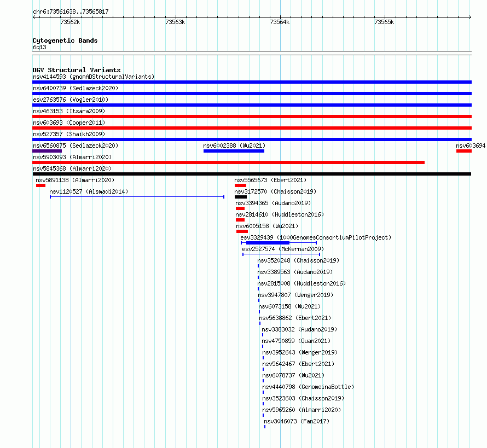Open the nsv3520248 Chaisson2019 label
The width and height of the screenshot is (487, 448).
pos(298,260)
